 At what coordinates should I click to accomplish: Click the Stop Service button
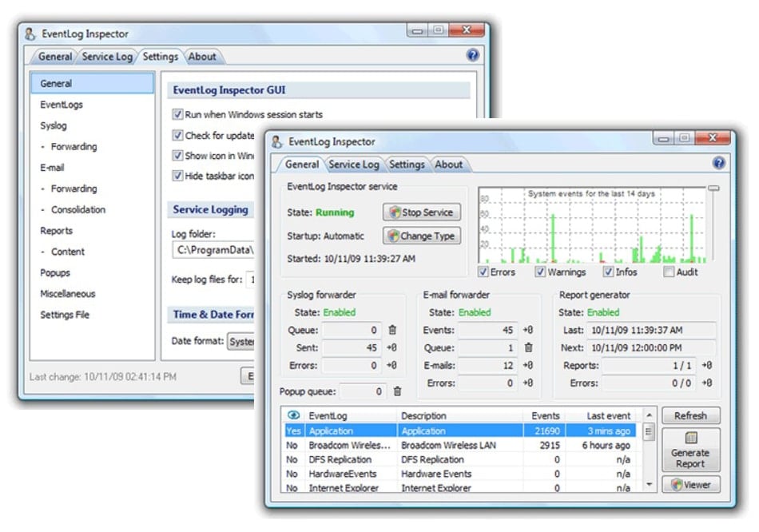click(422, 212)
